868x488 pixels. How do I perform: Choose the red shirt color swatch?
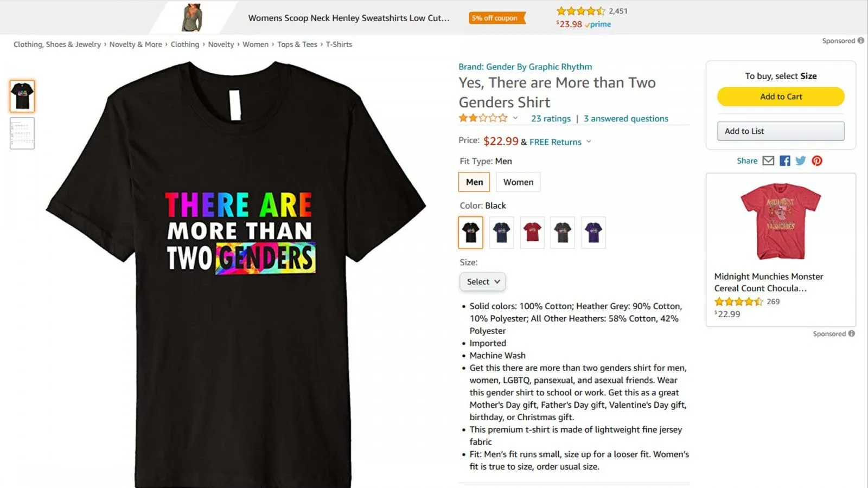click(532, 233)
